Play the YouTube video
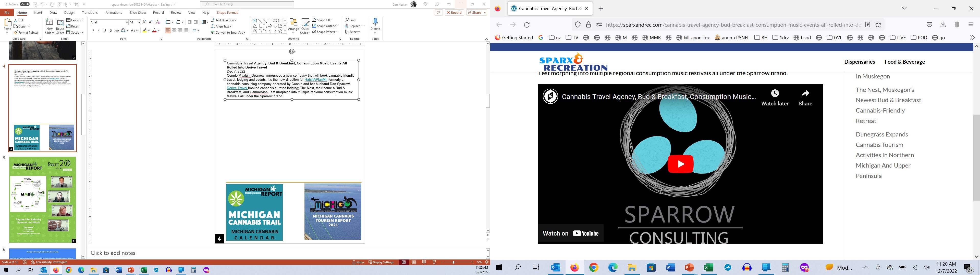Viewport: 980px width, 275px height. pyautogui.click(x=680, y=164)
